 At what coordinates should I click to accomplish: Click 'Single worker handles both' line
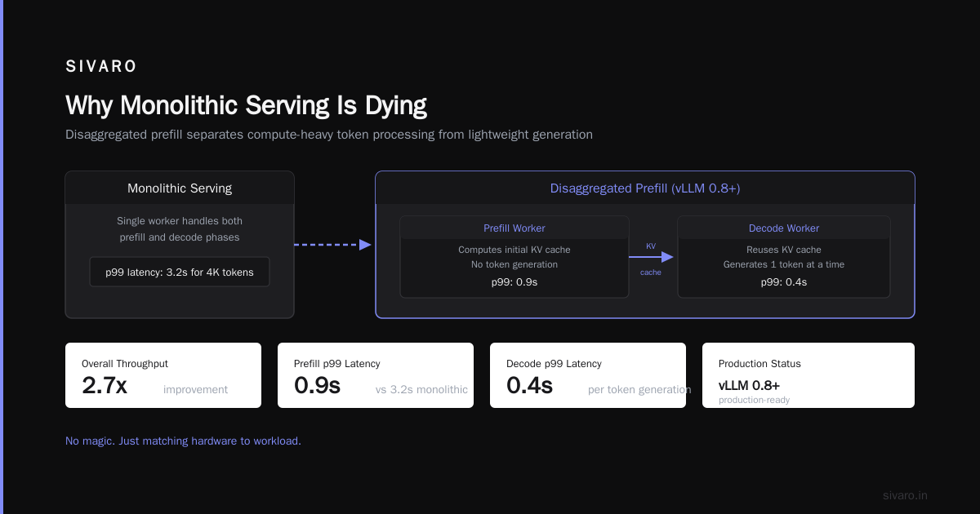click(180, 221)
